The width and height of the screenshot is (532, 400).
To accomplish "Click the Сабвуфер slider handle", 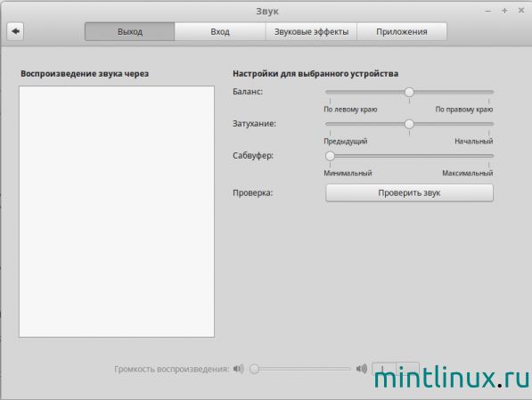I will 330,156.
